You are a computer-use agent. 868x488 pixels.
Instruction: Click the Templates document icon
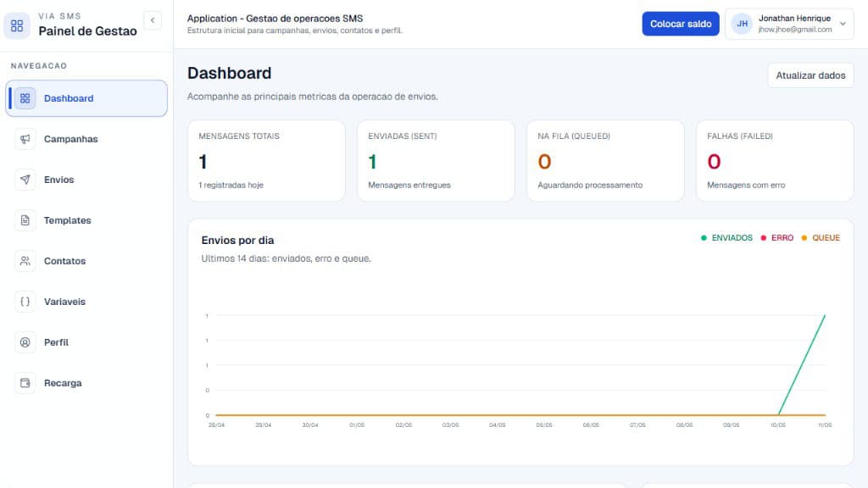tap(25, 220)
